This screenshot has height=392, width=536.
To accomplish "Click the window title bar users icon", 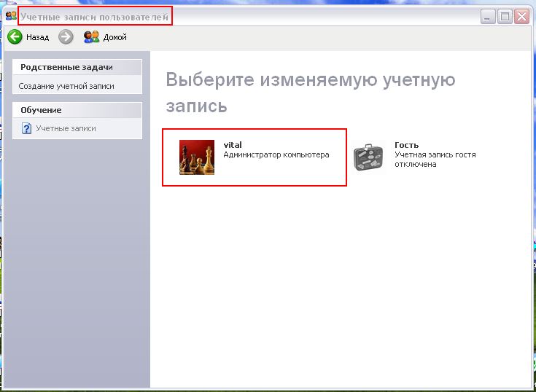I will [11, 15].
